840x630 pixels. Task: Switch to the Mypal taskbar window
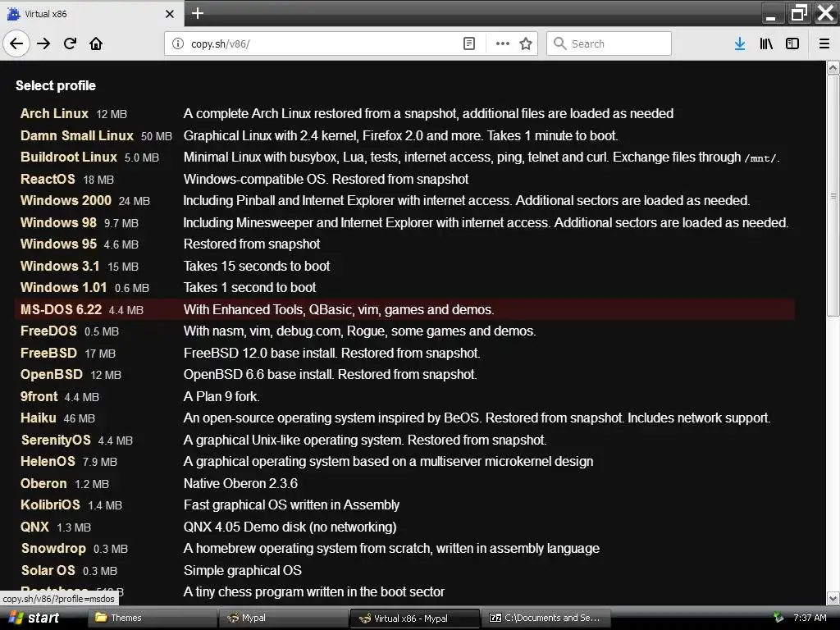coord(283,618)
